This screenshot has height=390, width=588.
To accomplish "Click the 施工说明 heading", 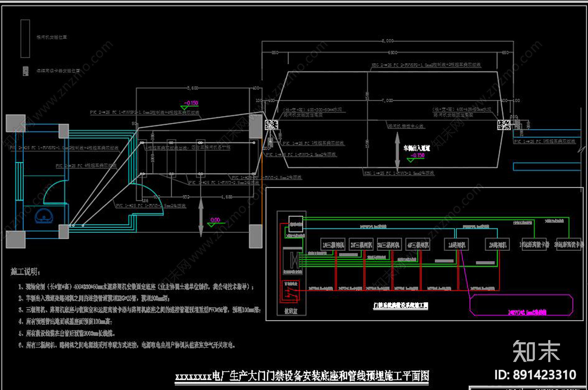I will tap(25, 272).
